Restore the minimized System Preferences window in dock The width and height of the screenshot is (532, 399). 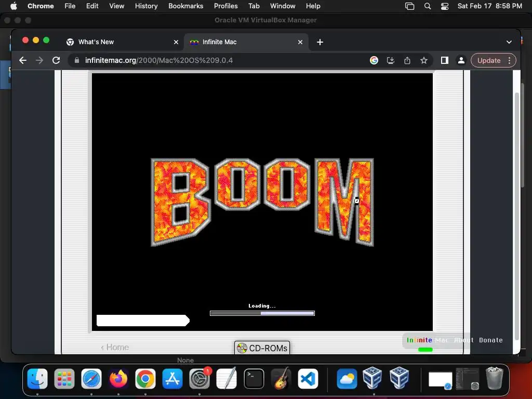coord(468,379)
